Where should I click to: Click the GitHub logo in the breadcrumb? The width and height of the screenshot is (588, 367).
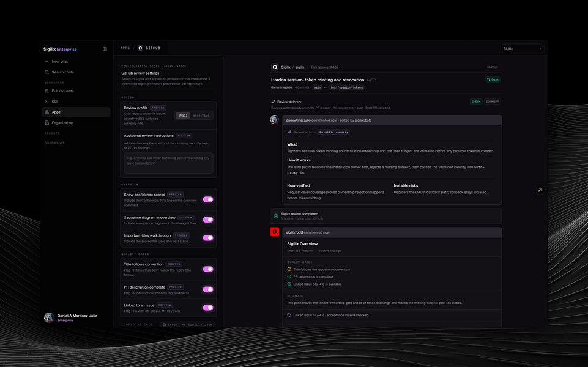point(140,48)
